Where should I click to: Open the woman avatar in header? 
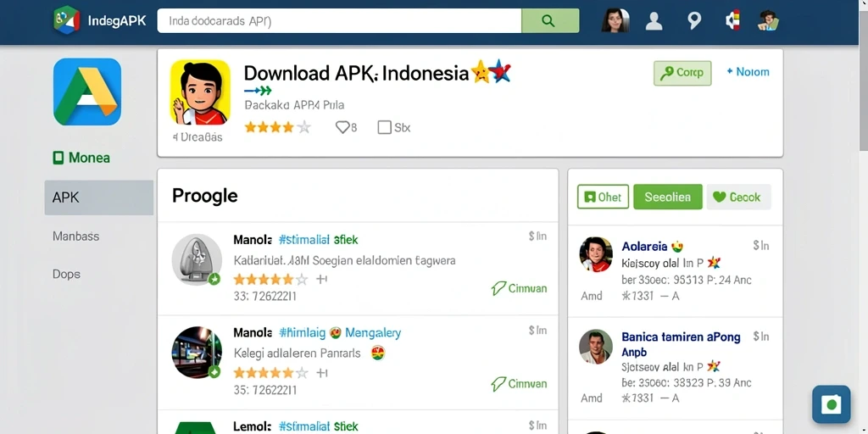point(615,20)
